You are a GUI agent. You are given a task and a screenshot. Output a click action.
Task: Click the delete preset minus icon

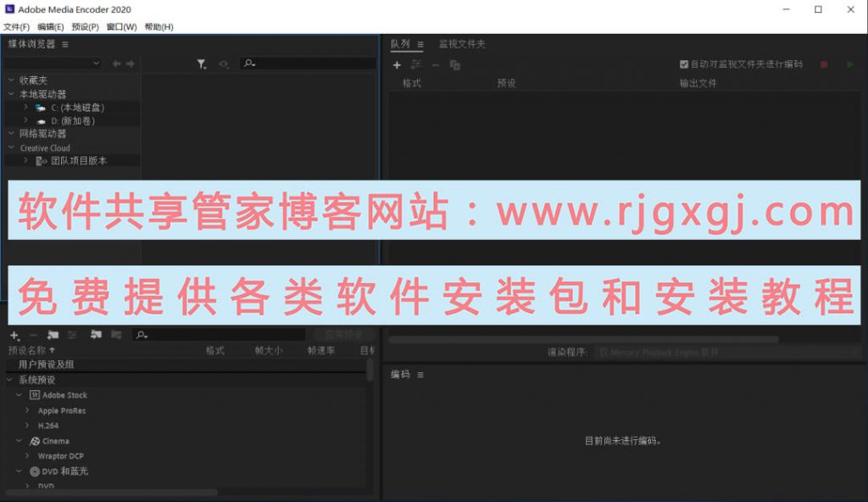[33, 335]
